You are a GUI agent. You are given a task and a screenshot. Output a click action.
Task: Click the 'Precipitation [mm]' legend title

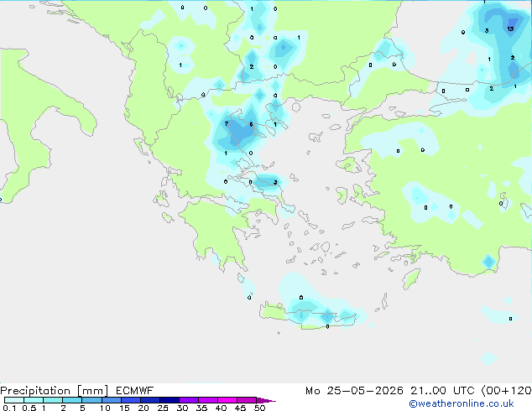[54, 391]
